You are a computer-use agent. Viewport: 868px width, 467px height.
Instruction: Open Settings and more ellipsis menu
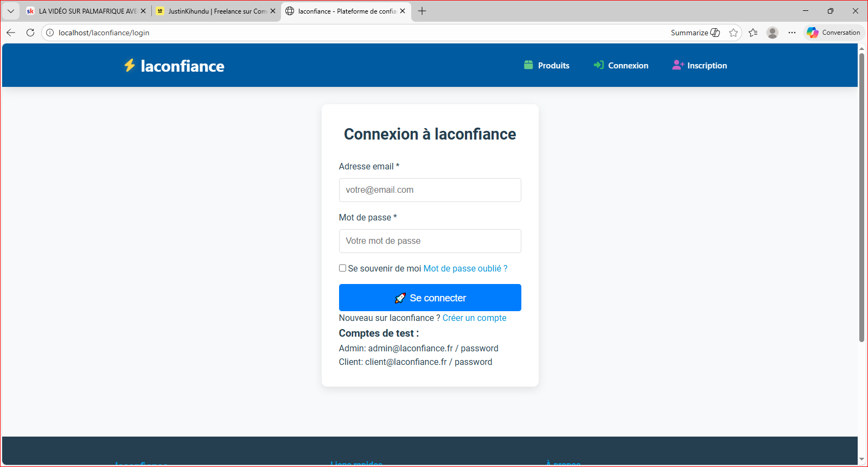[x=792, y=33]
